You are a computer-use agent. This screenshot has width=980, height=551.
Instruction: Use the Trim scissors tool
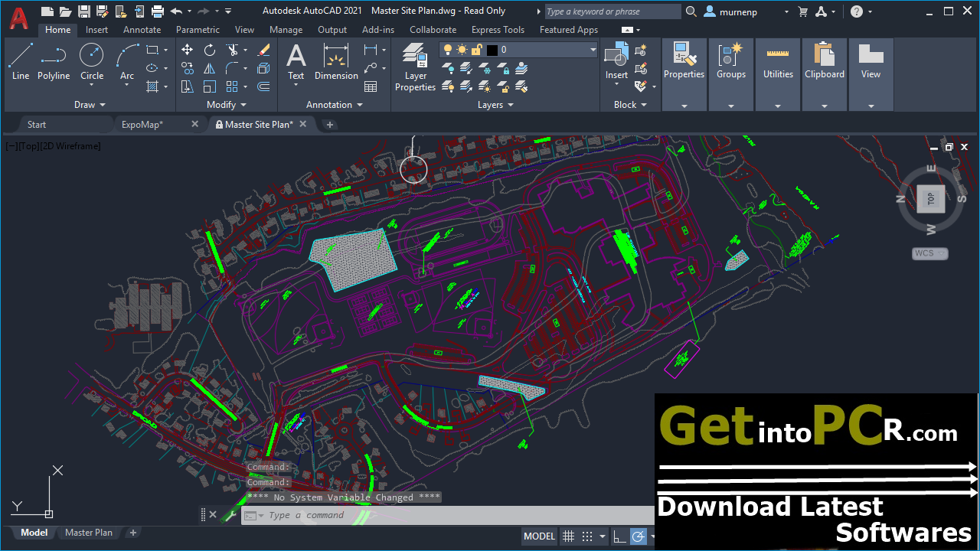coord(232,50)
